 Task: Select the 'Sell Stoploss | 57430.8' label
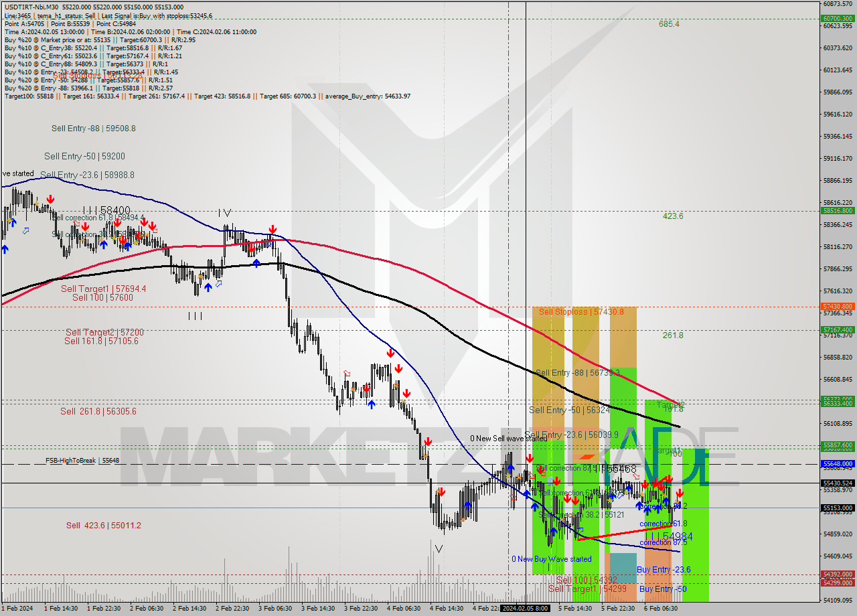coord(581,312)
